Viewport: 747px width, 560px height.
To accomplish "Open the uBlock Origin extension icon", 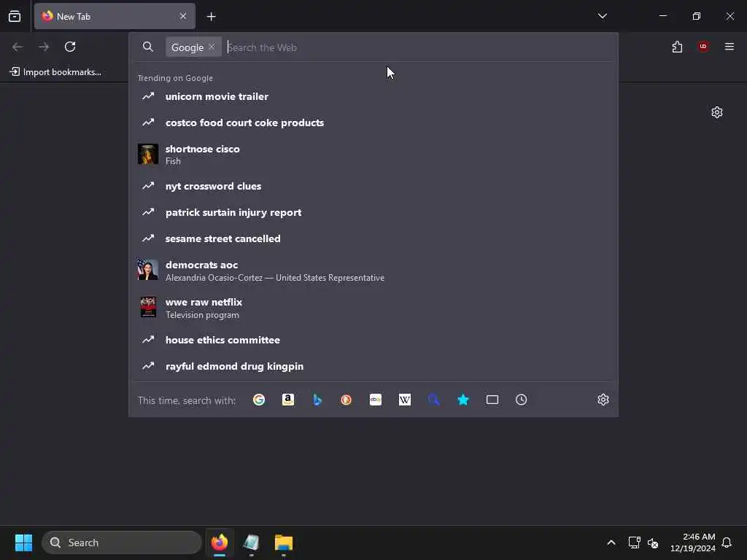I will click(703, 47).
